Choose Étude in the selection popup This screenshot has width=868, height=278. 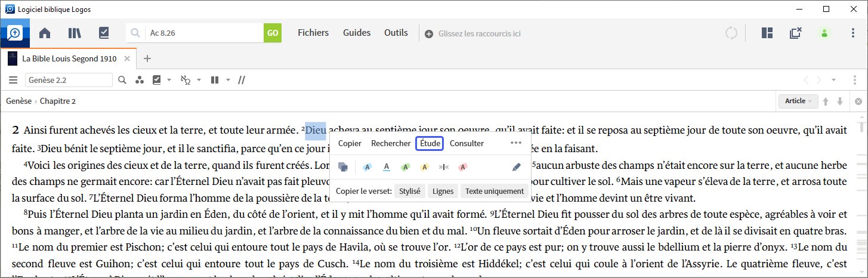click(x=430, y=143)
